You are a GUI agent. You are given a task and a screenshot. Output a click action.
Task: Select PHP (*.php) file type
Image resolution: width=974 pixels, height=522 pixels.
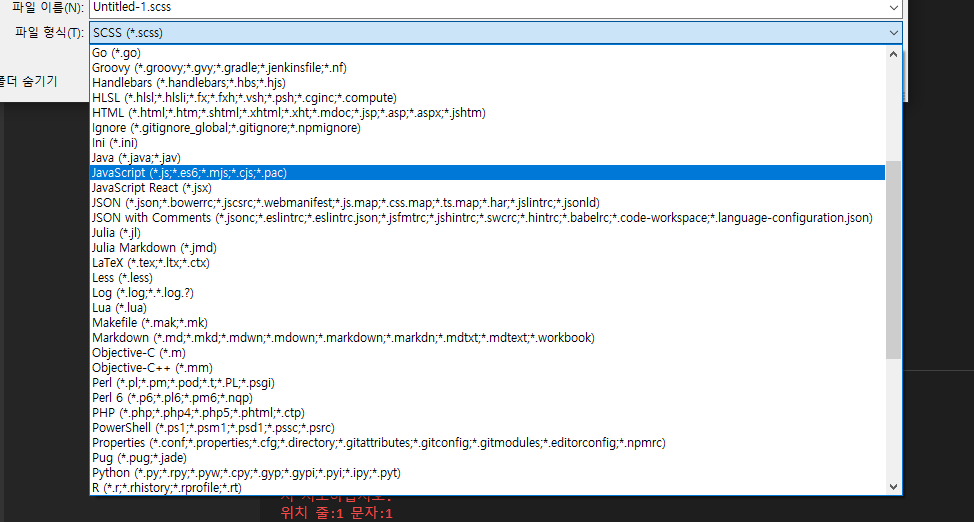point(488,413)
